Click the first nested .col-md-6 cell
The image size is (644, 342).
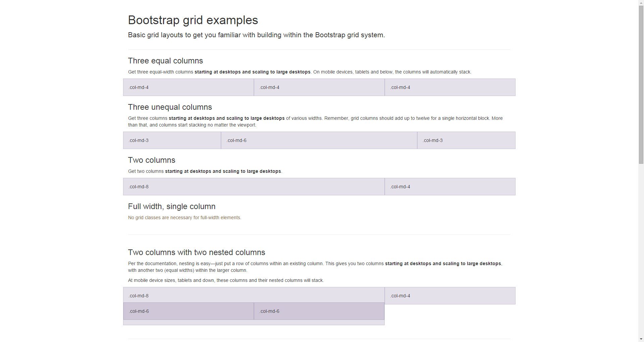[189, 311]
